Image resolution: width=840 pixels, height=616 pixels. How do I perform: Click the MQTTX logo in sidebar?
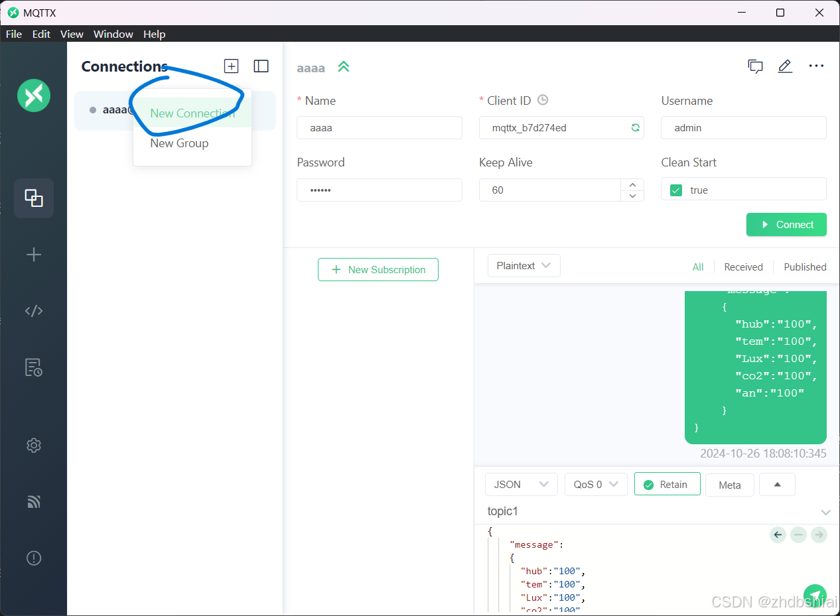(34, 95)
